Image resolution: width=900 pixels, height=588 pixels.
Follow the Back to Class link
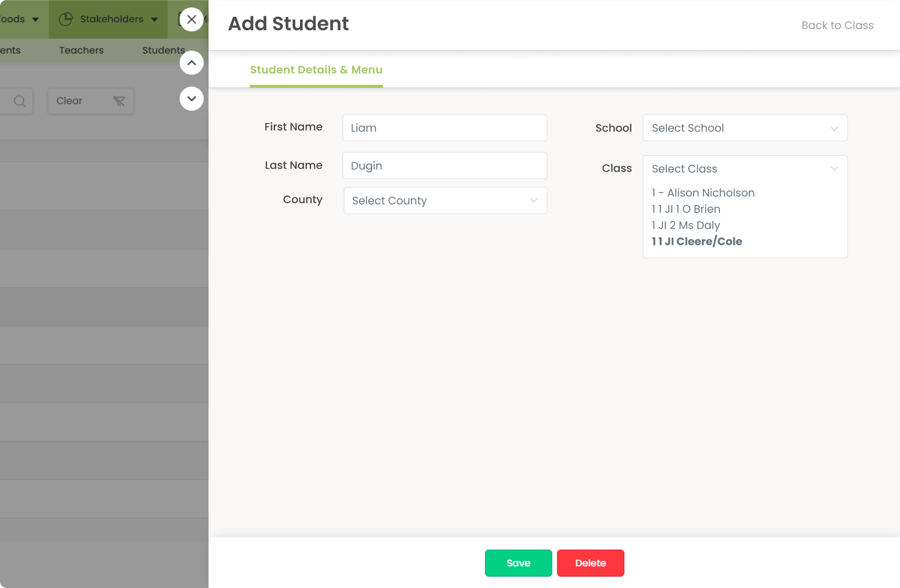(837, 25)
